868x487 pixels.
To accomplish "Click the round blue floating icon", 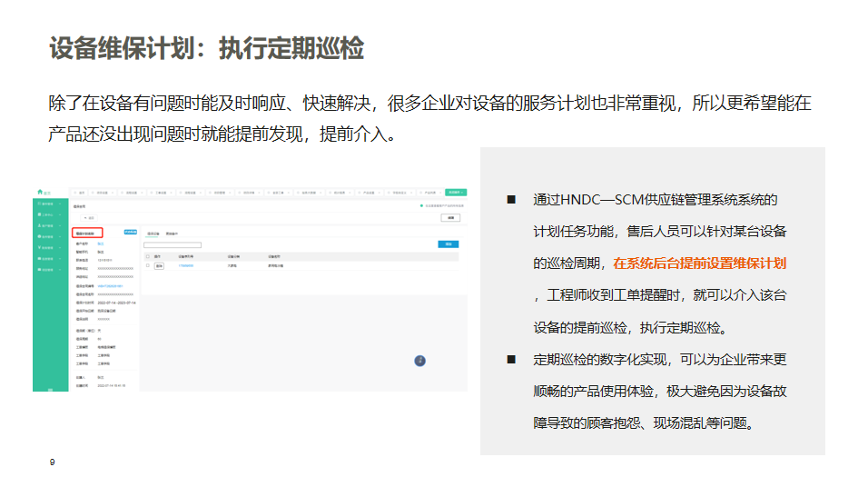I will [419, 361].
